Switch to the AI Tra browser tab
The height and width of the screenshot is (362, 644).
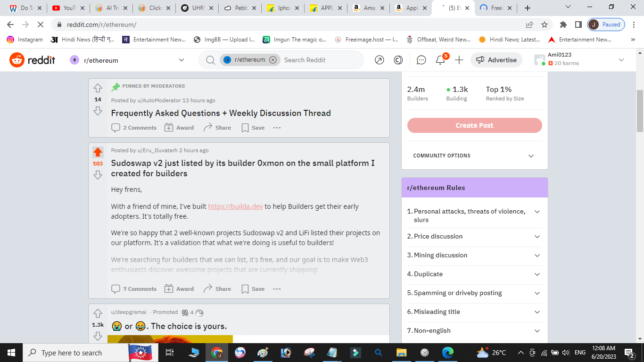click(112, 8)
